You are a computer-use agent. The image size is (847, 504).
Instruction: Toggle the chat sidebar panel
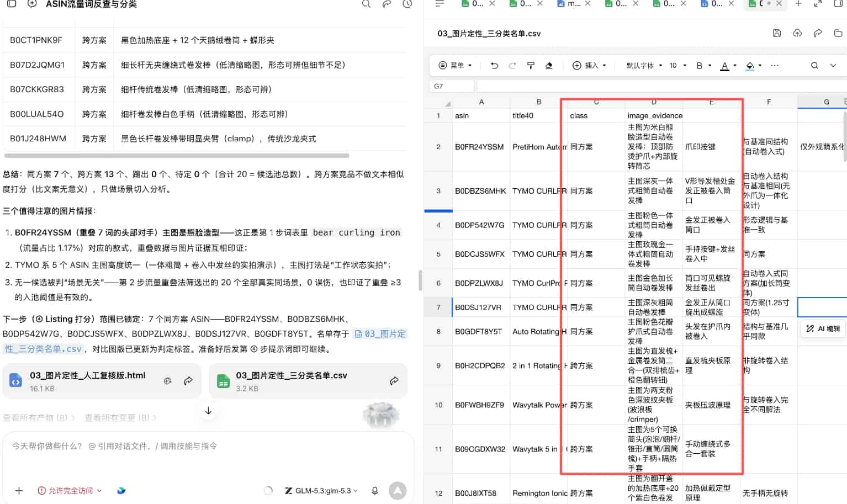click(x=11, y=4)
